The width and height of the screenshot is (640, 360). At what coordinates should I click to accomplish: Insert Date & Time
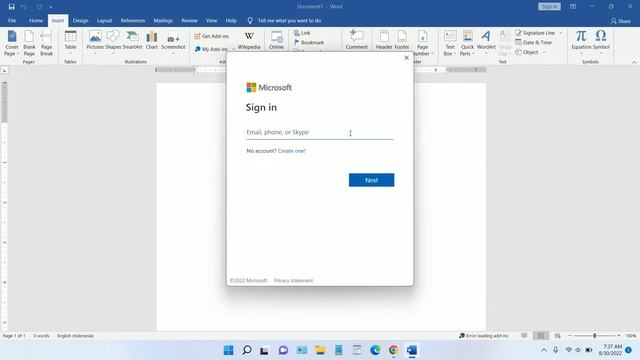533,42
